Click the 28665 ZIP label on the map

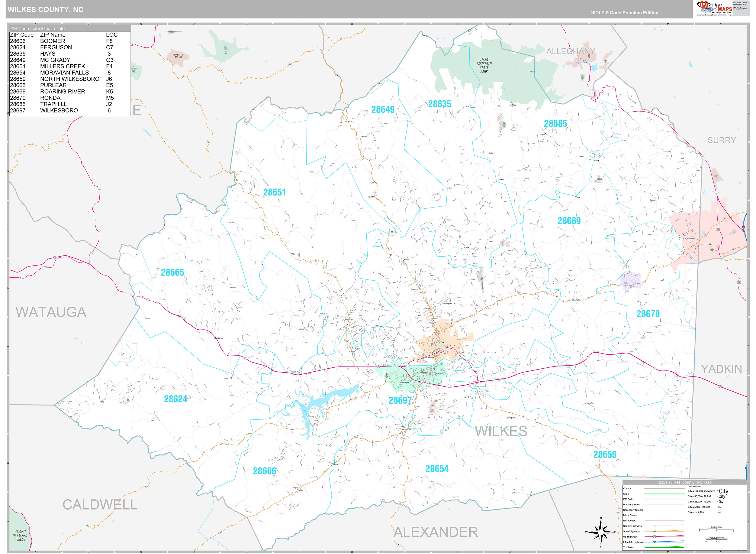coord(173,272)
